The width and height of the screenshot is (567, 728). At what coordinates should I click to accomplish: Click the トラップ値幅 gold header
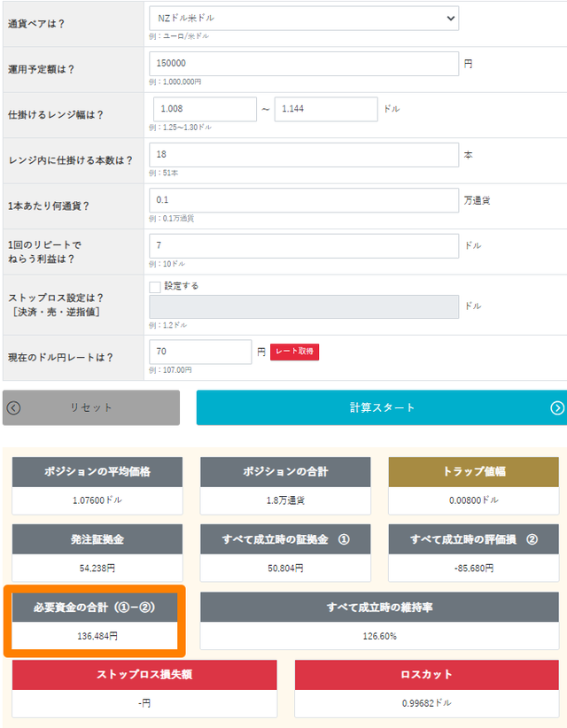[x=474, y=472]
